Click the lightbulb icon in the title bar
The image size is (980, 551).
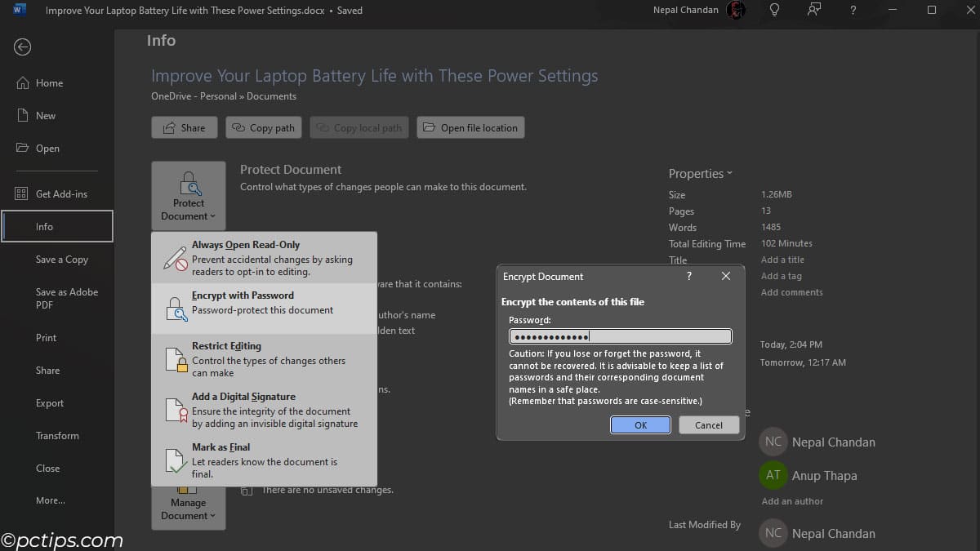click(774, 10)
